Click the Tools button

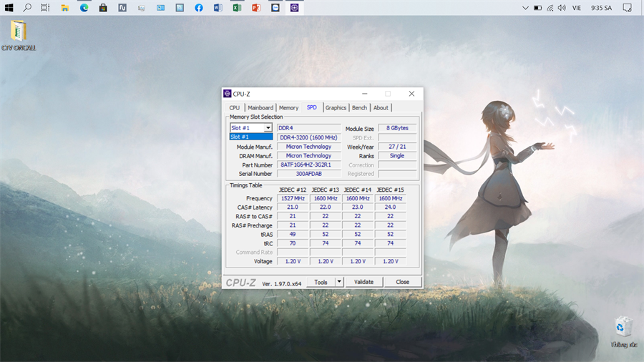(321, 282)
